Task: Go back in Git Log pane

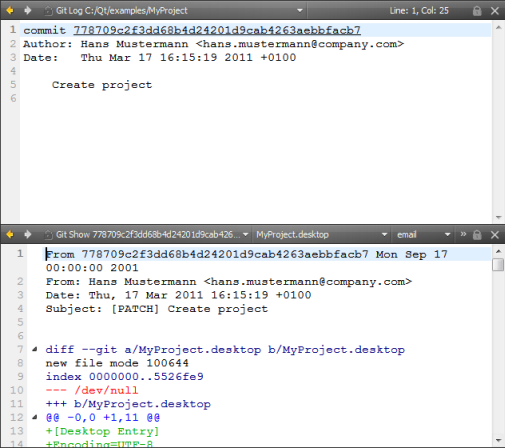Action: click(x=10, y=11)
